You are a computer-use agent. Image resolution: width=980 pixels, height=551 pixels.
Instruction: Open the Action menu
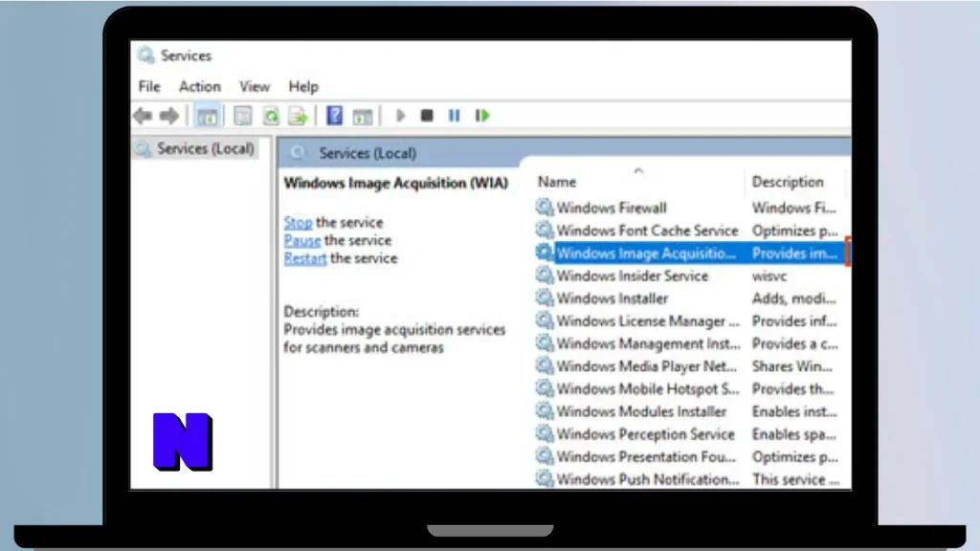[200, 86]
